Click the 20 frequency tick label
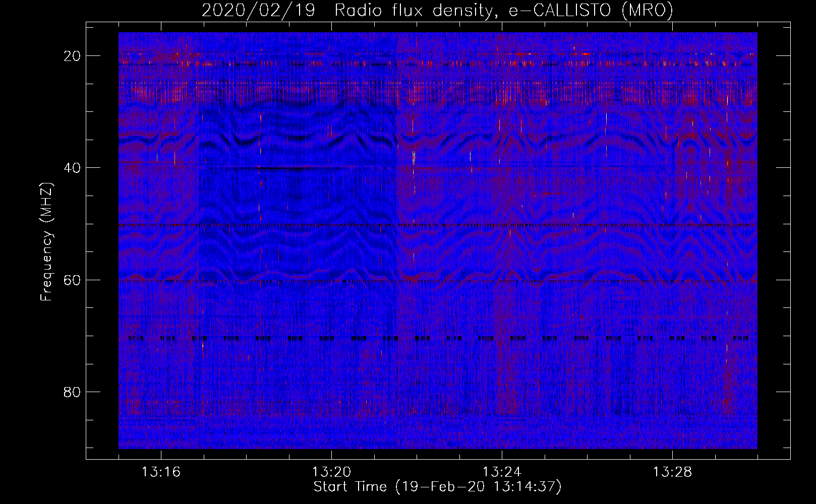 click(x=72, y=56)
